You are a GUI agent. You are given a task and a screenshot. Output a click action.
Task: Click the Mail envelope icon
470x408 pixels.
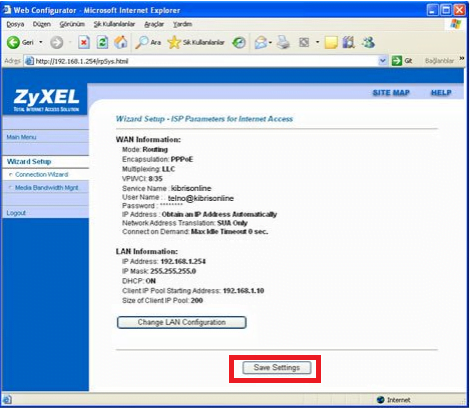(261, 42)
